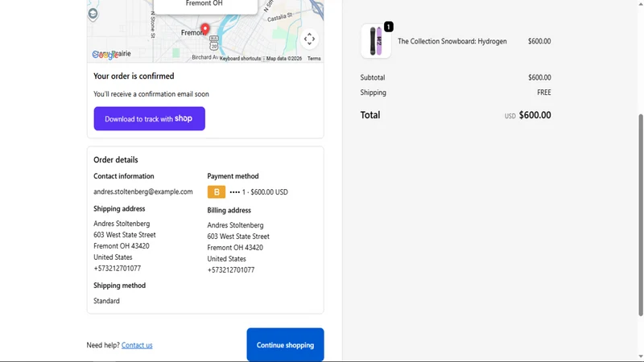Screen dimensions: 644x362
Task: Click the 'Shipping method' heading
Action: 119,286
